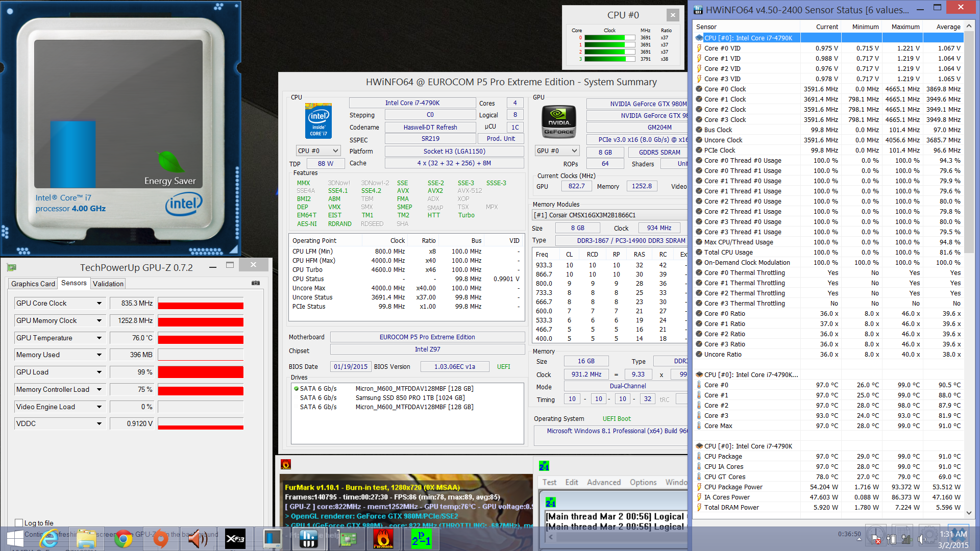The image size is (980, 551).
Task: Take a GPU-Z screenshot with the camera icon
Action: pos(256,283)
